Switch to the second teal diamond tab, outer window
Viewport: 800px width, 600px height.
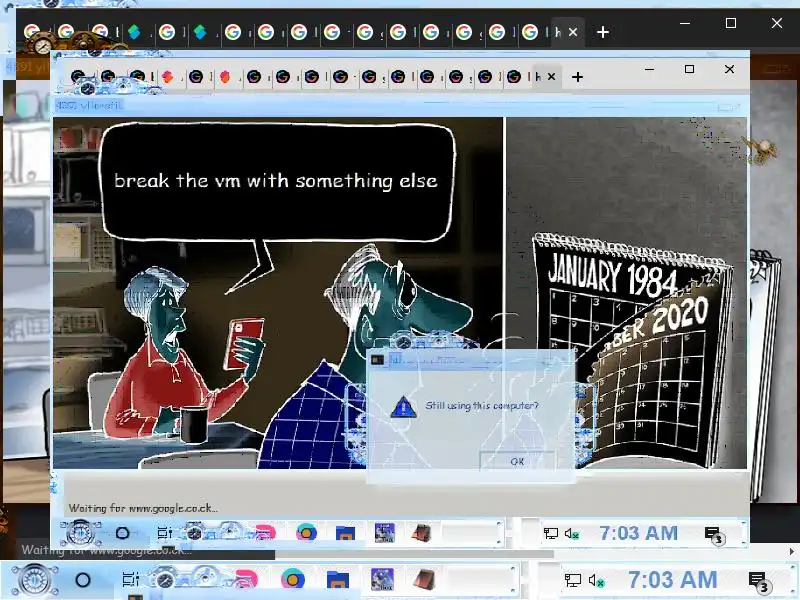click(201, 32)
